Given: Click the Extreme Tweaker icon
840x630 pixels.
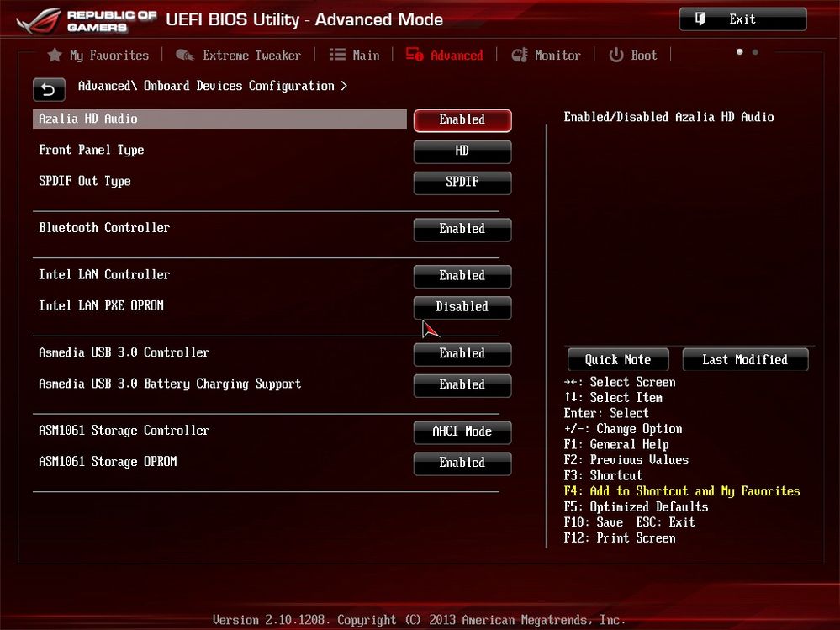Looking at the screenshot, I should coord(185,55).
